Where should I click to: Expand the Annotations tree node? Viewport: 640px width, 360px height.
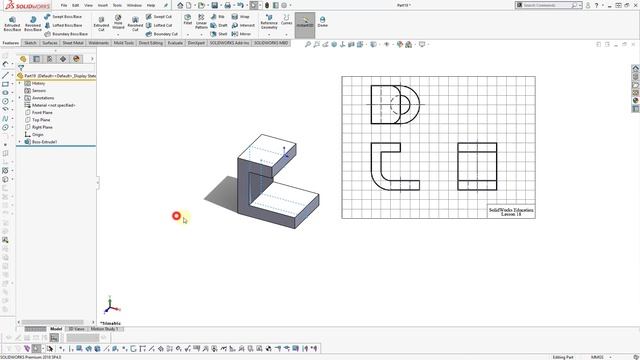tap(19, 98)
